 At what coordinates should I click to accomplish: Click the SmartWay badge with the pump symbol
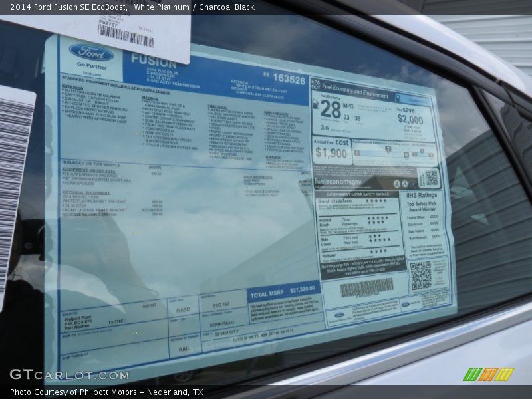coord(412,100)
